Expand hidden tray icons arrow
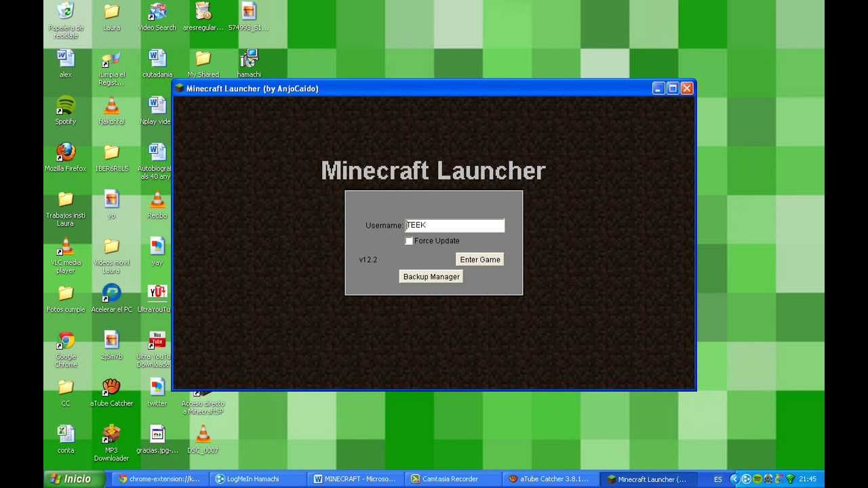Image resolution: width=868 pixels, height=488 pixels. click(x=734, y=479)
